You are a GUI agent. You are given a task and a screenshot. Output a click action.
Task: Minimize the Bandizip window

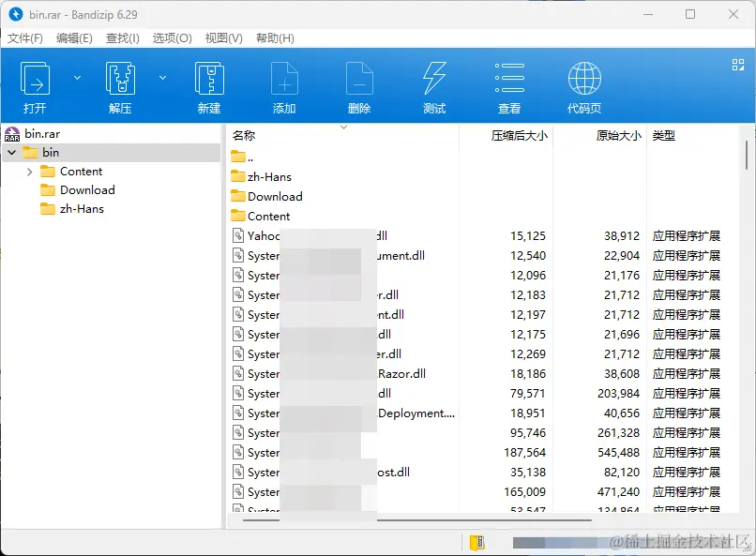coord(648,14)
